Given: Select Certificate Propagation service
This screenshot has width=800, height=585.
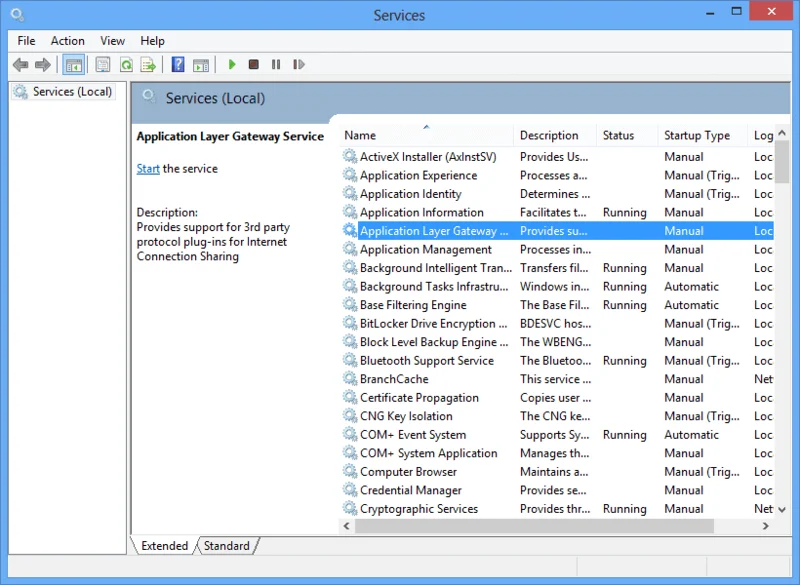Looking at the screenshot, I should [x=557, y=398].
